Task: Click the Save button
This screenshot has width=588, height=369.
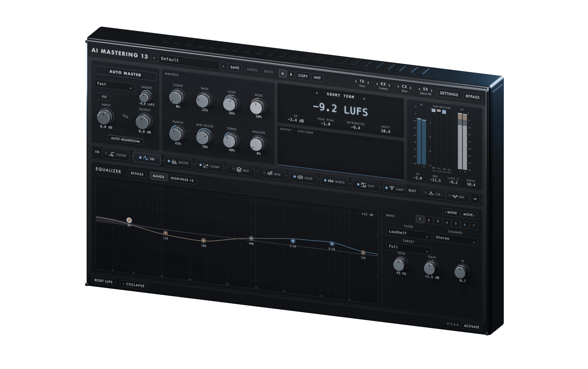Action: pos(235,68)
